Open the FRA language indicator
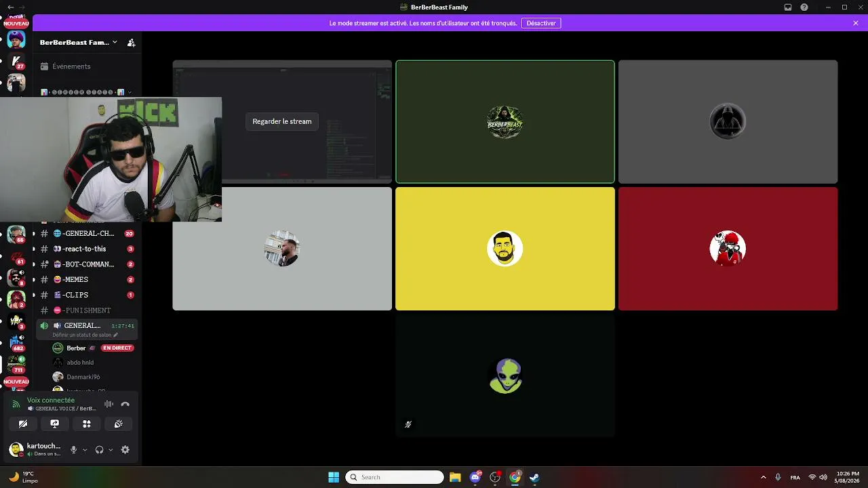Viewport: 868px width, 488px height. [795, 477]
